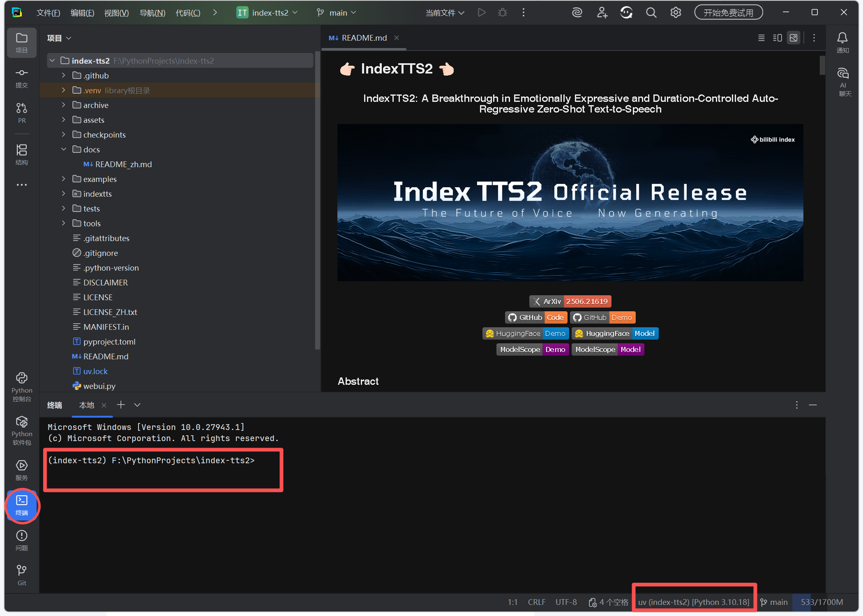The height and width of the screenshot is (616, 863).
Task: Open the main branch dropdown in toolbar
Action: click(x=336, y=13)
